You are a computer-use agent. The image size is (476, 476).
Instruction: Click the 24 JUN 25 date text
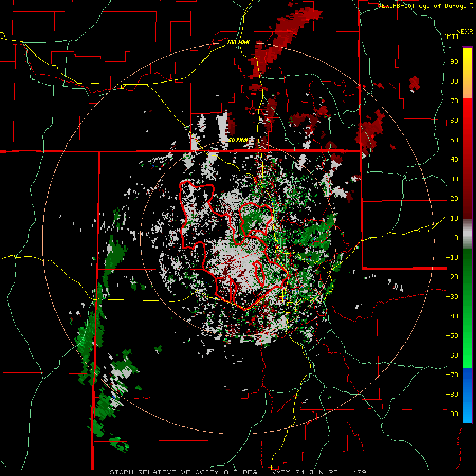pyautogui.click(x=316, y=472)
